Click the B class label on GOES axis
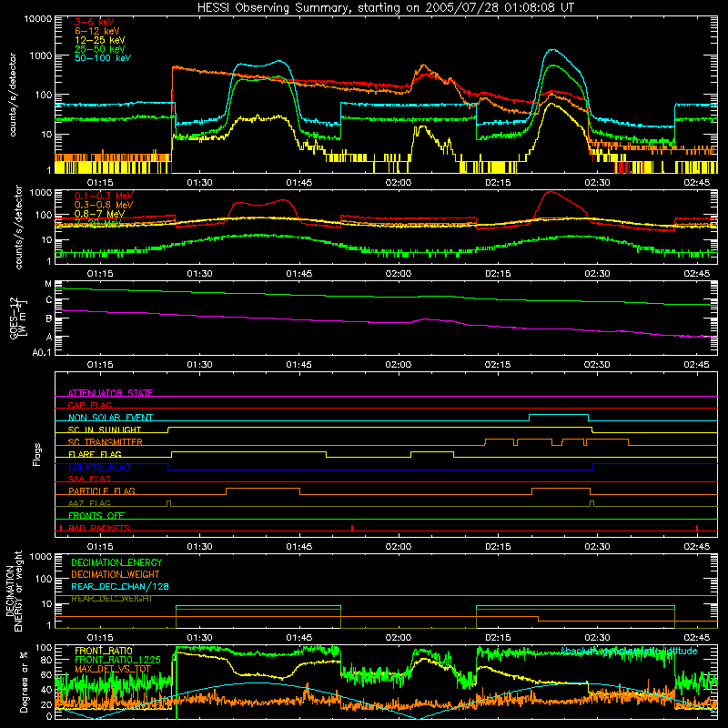Screen dimensions: 728x728 pyautogui.click(x=49, y=319)
